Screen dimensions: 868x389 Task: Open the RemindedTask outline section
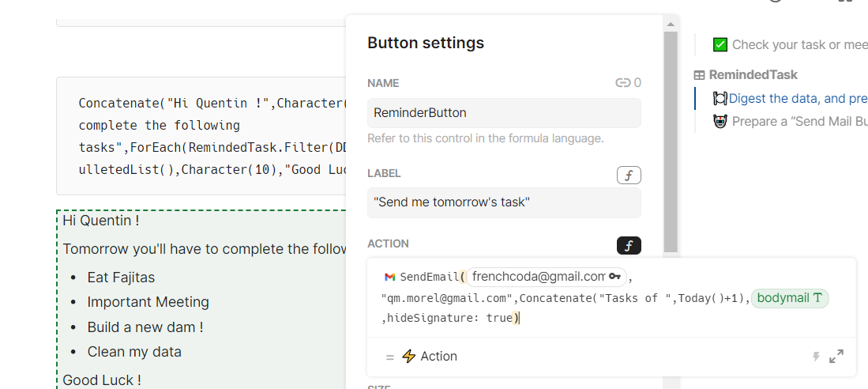[753, 75]
